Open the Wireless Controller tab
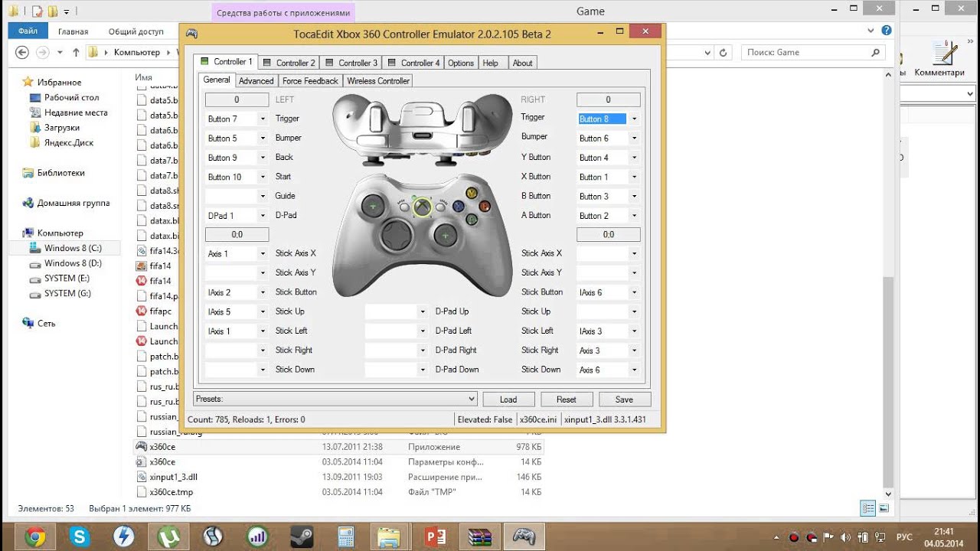980x551 pixels. (x=378, y=80)
